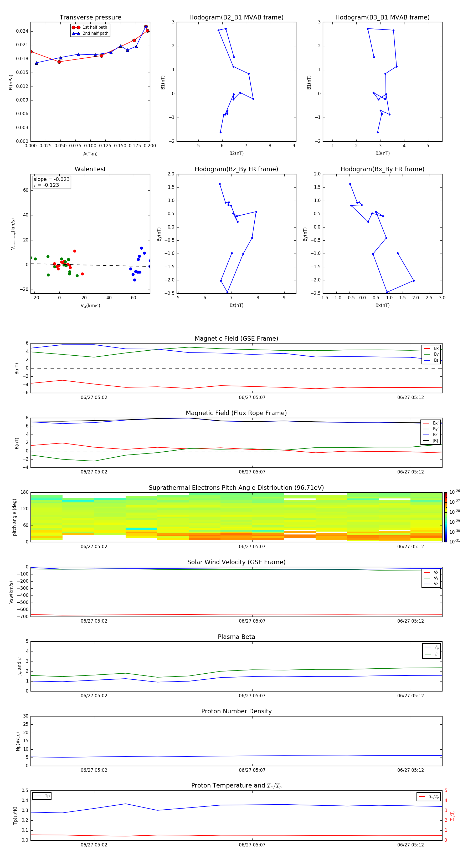Click the 'Proton Number Density' title

[236, 711]
